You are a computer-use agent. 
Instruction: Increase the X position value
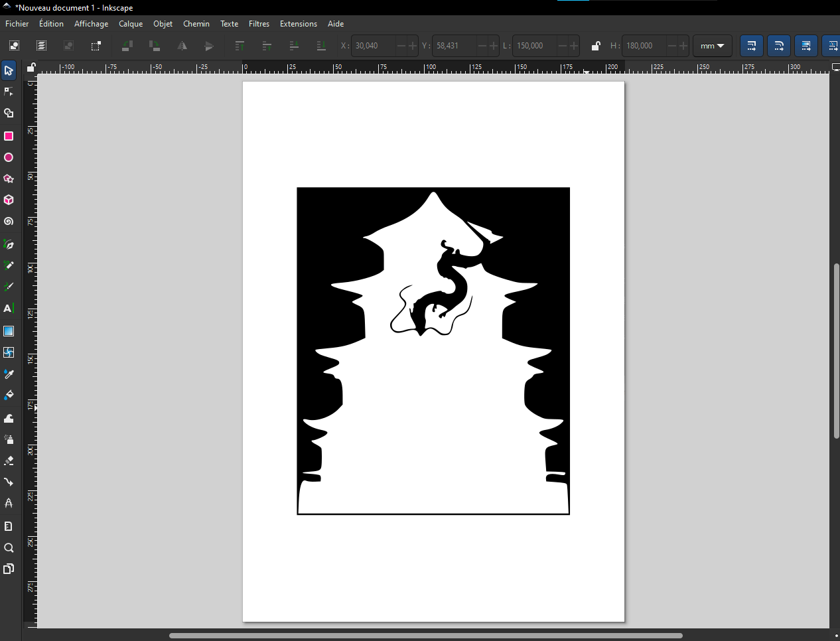[413, 46]
